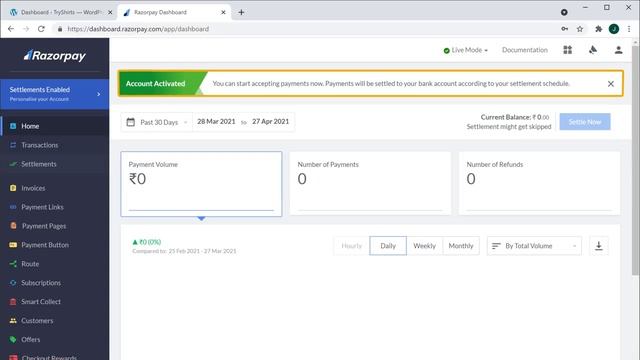Click the Transactions arrows icon
Screen dimensions: 640x360
pyautogui.click(x=13, y=145)
